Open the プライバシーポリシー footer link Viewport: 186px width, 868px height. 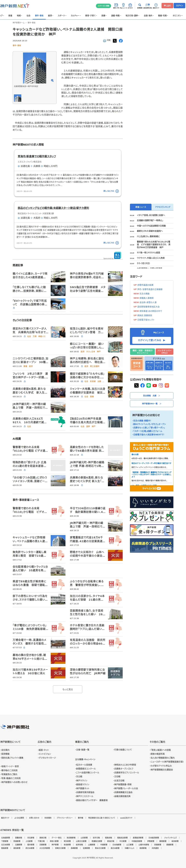65,818
